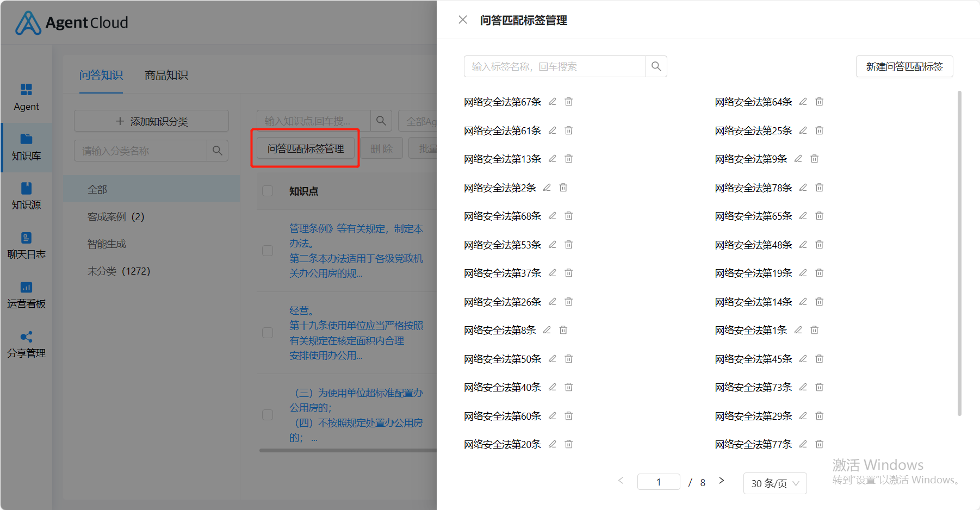The width and height of the screenshot is (980, 510).
Task: Click the 删除 button
Action: pyautogui.click(x=382, y=148)
